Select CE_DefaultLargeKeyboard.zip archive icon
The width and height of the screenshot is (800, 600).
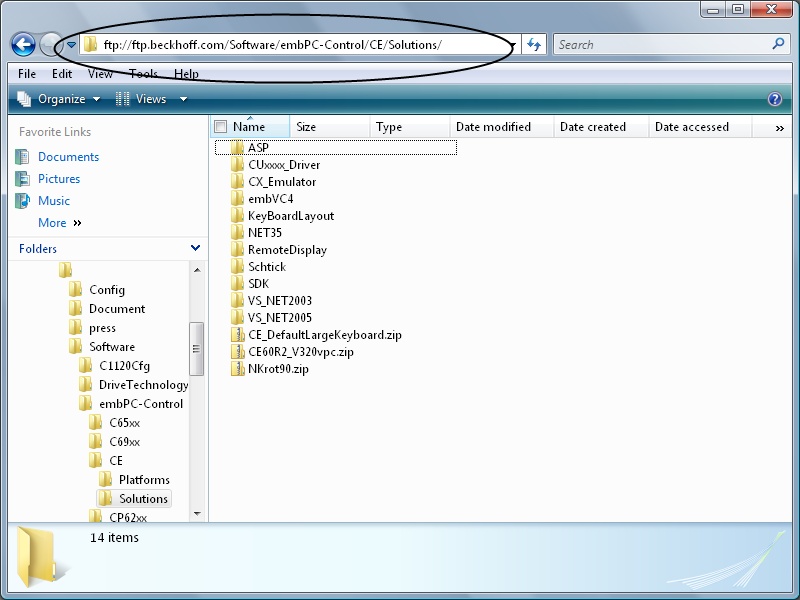click(x=237, y=335)
